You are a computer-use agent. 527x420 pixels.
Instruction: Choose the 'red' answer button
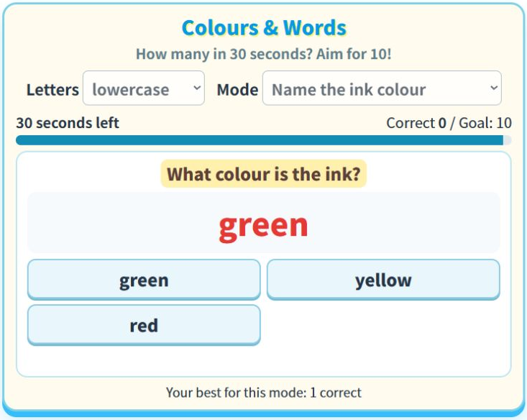[x=144, y=325]
